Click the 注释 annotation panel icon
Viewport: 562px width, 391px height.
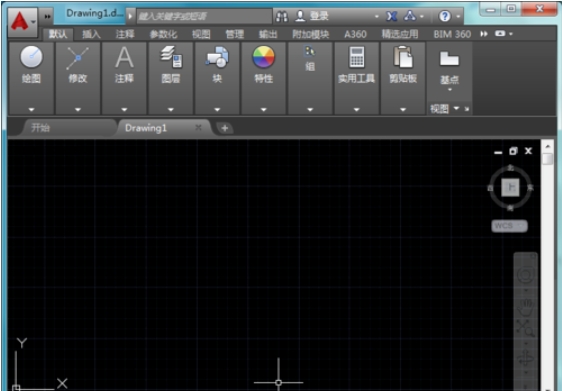point(124,57)
